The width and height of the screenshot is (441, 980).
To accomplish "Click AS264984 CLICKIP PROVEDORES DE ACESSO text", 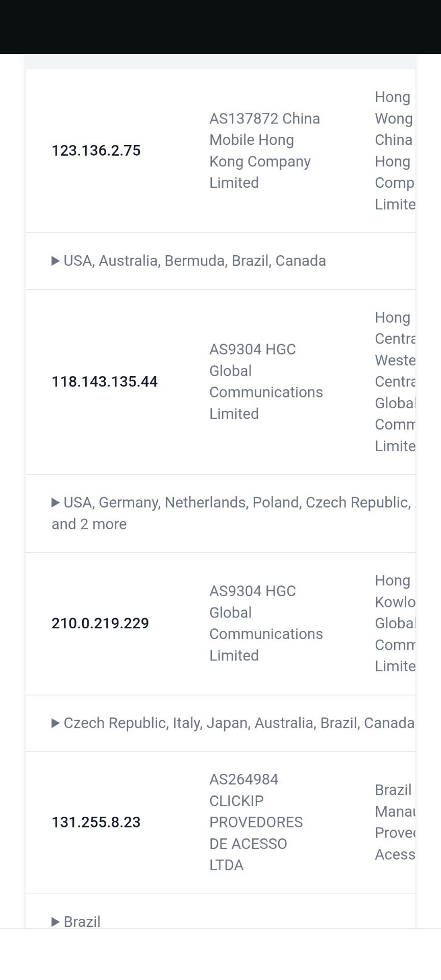I will pyautogui.click(x=255, y=822).
